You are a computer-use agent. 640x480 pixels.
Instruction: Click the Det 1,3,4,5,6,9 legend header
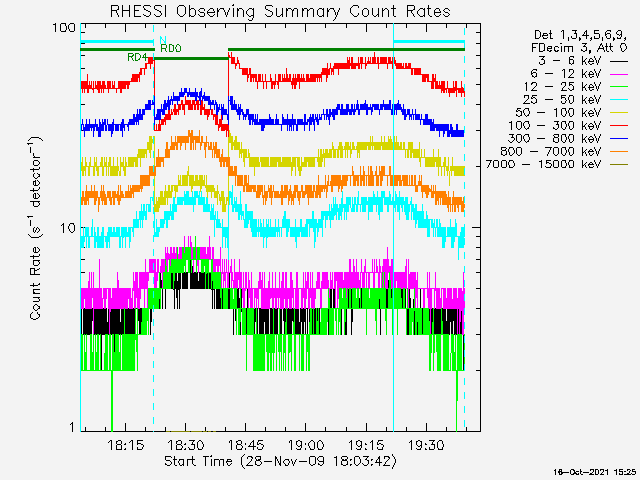tap(581, 35)
